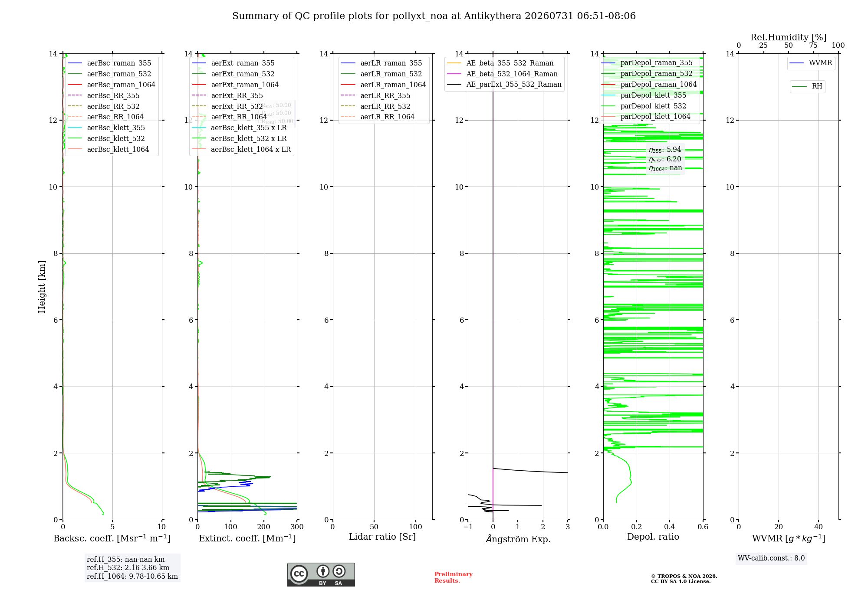Click the red Preliminary Results notice
This screenshot has height=590, width=868.
click(x=453, y=577)
